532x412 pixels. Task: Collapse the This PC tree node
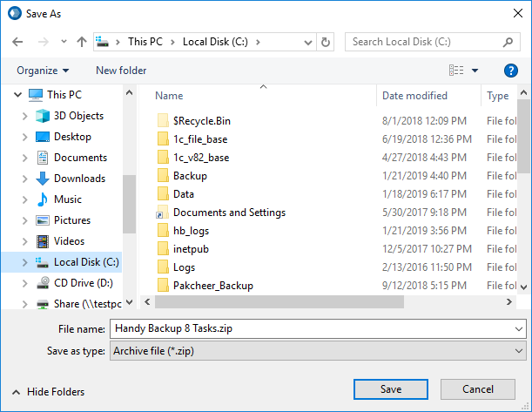pos(11,95)
